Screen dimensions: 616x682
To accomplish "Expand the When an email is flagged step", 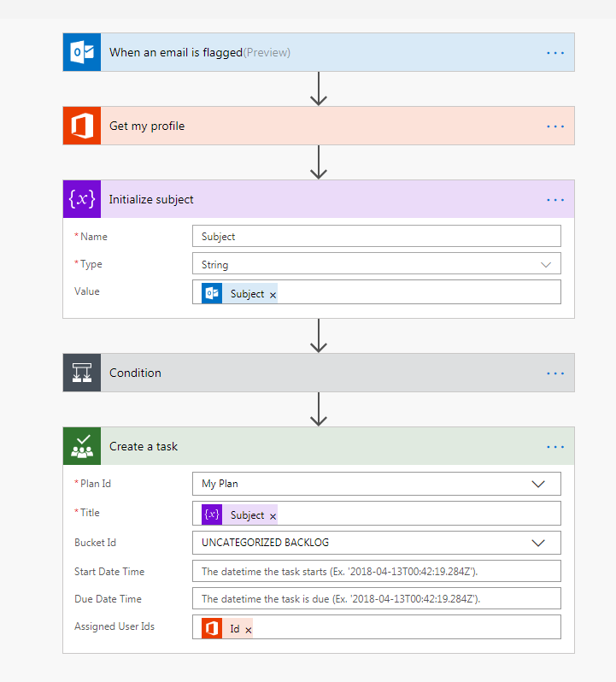I will 319,52.
